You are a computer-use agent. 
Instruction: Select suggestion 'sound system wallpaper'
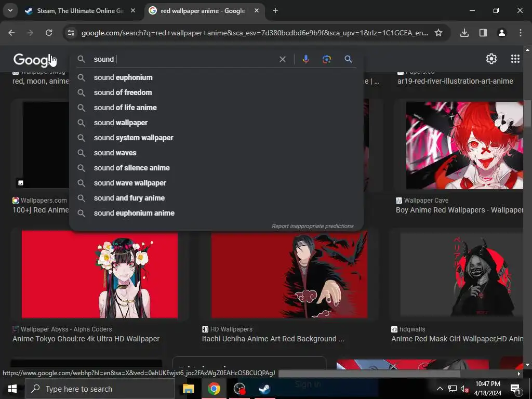pyautogui.click(x=216, y=138)
